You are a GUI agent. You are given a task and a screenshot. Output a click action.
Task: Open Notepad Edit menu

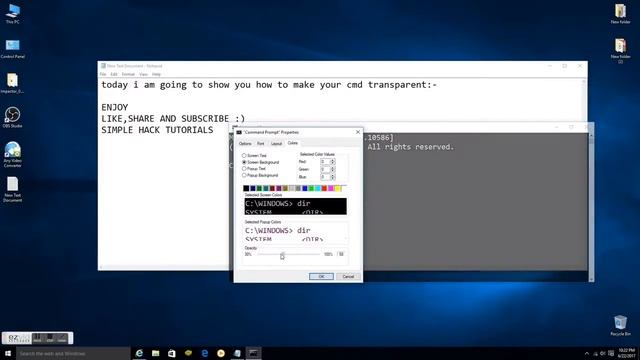click(114, 74)
